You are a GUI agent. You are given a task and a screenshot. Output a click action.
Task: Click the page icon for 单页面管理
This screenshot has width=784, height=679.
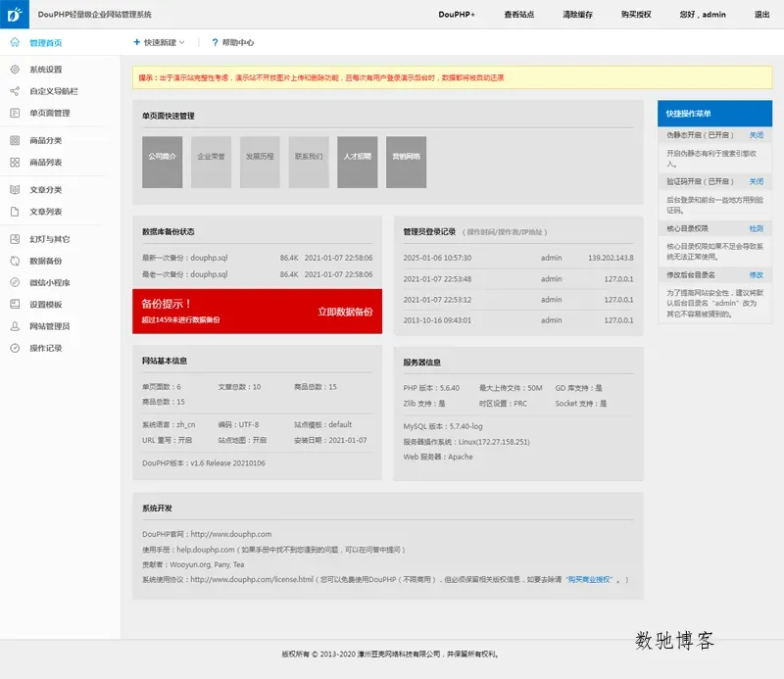[15, 113]
